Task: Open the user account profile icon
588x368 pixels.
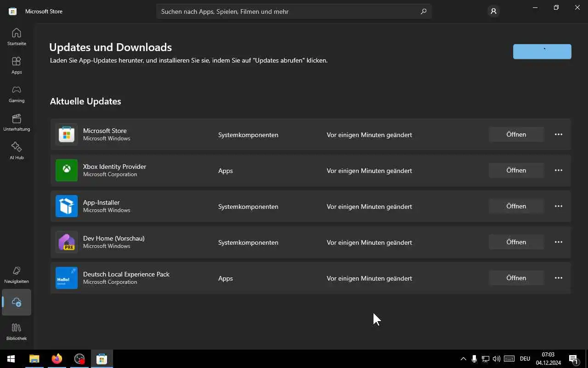Action: click(x=493, y=11)
